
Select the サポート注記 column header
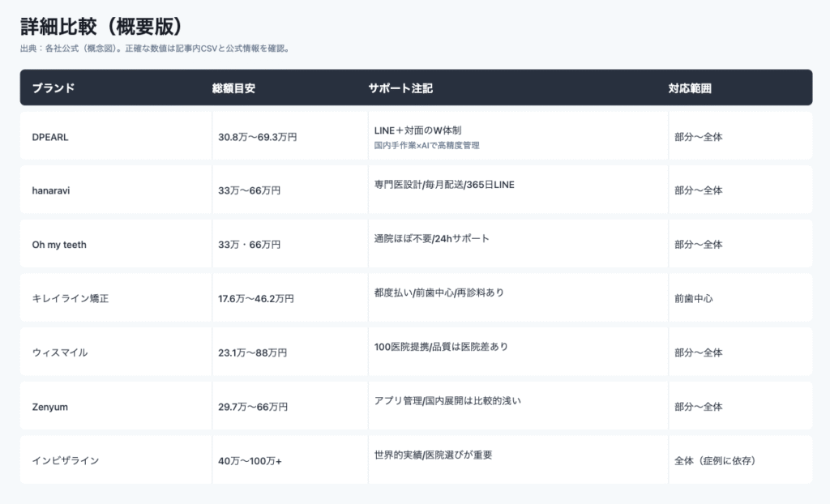tap(400, 88)
